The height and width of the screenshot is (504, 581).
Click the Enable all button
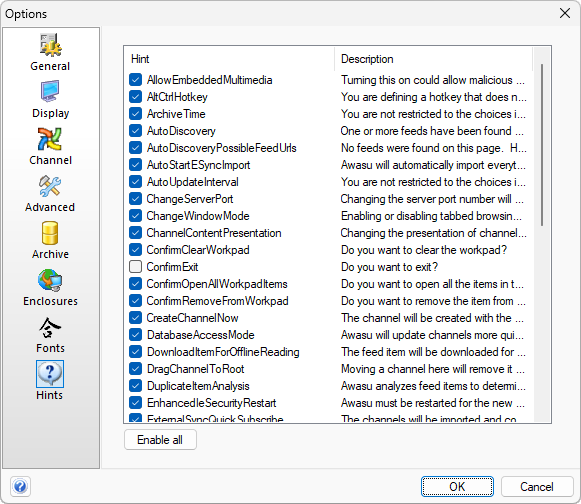pyautogui.click(x=160, y=440)
